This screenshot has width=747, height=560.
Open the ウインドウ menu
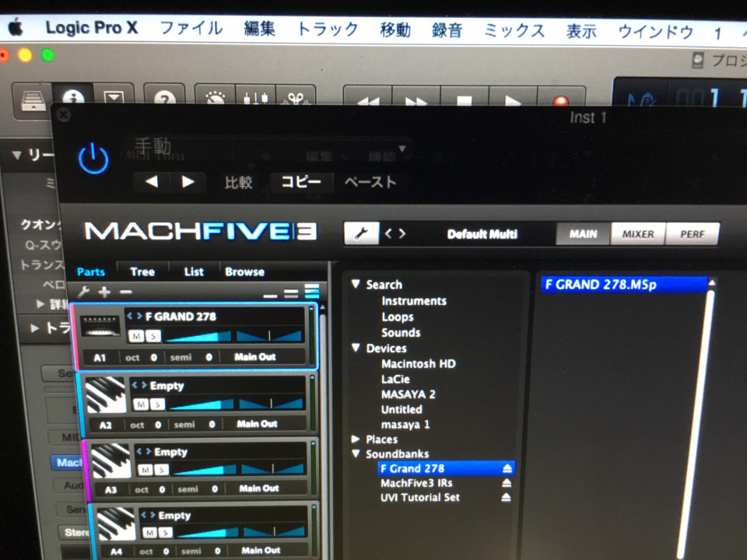[655, 33]
